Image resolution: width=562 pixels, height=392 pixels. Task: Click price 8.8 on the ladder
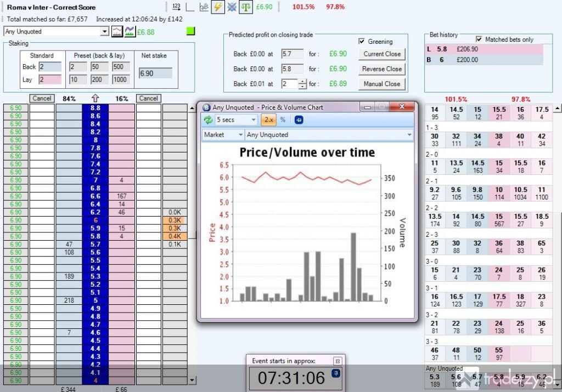[x=95, y=108]
